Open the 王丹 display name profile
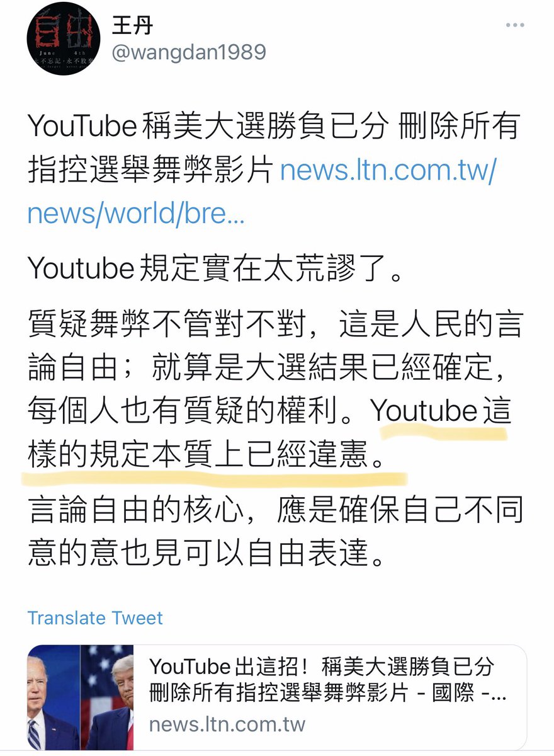This screenshot has width=554, height=756. (132, 25)
